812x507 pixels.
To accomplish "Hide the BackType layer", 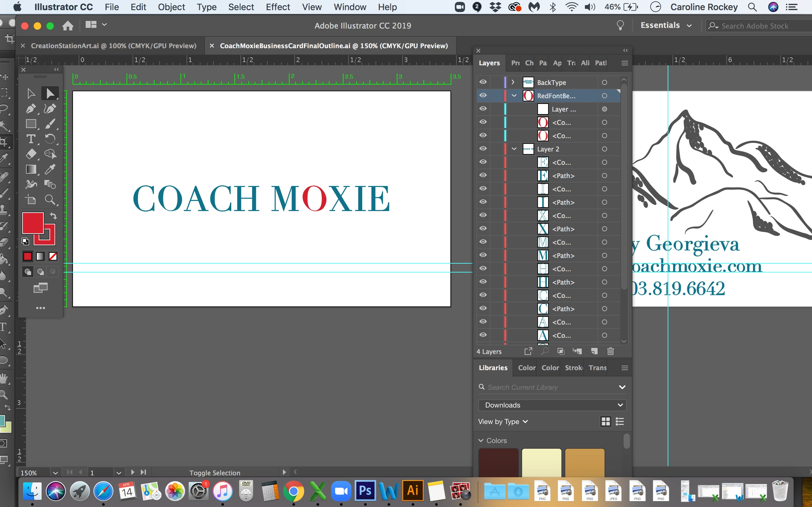I will 483,82.
